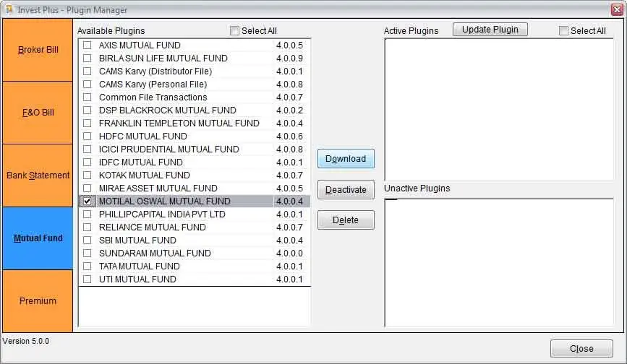Check the HDFC MUTUAL FUND checkbox
The height and width of the screenshot is (364, 627).
pos(88,136)
